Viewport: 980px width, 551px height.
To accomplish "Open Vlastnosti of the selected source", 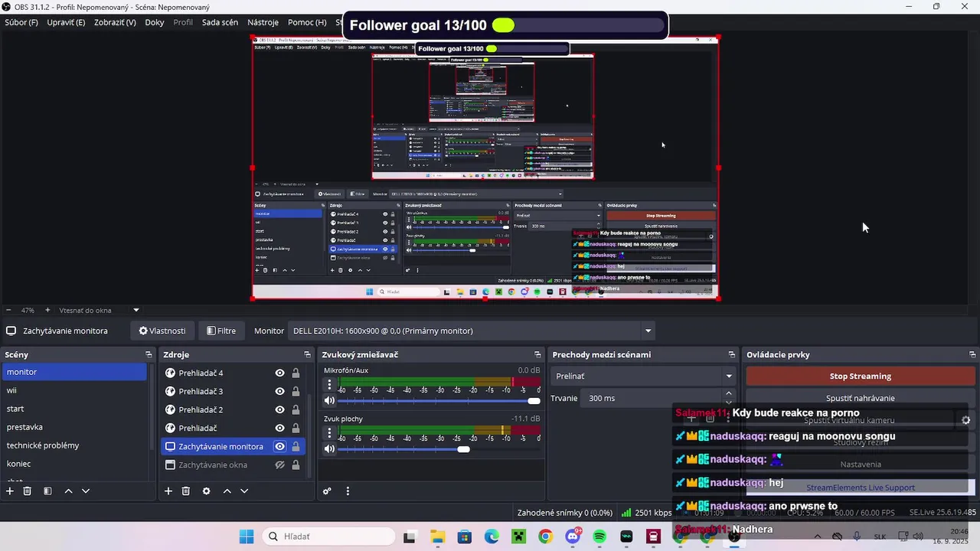I will point(162,331).
